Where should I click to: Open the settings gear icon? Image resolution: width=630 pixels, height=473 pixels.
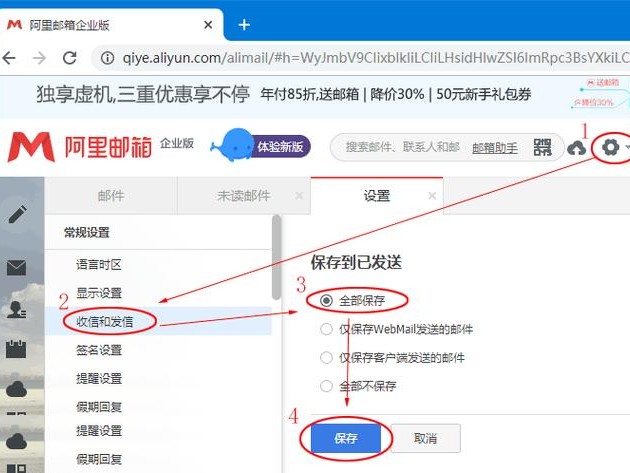[611, 147]
